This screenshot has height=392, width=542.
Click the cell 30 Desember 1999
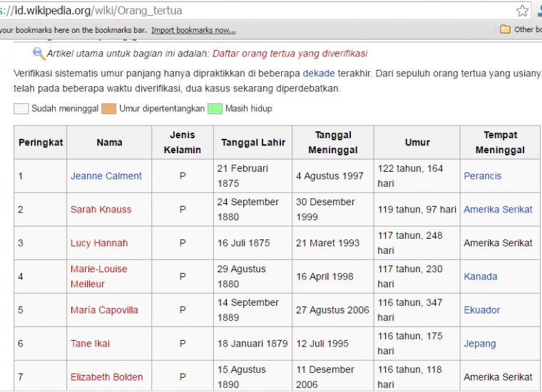tap(333, 210)
